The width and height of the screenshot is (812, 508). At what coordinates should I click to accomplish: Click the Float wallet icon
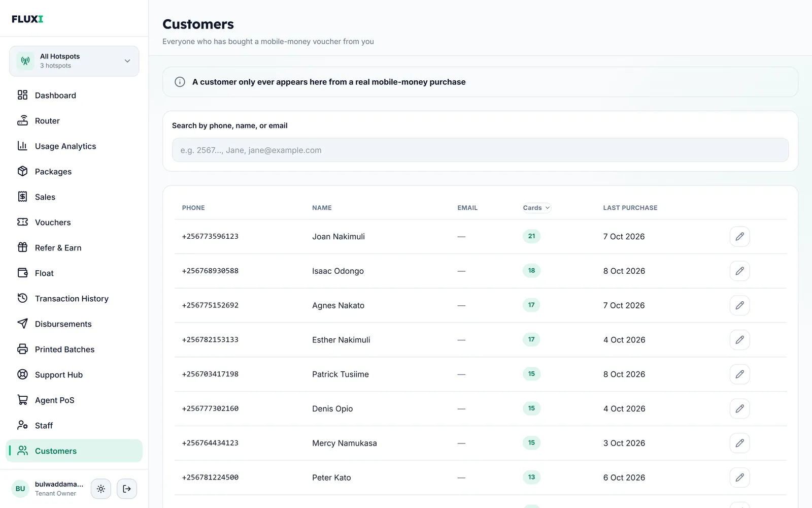coord(22,273)
